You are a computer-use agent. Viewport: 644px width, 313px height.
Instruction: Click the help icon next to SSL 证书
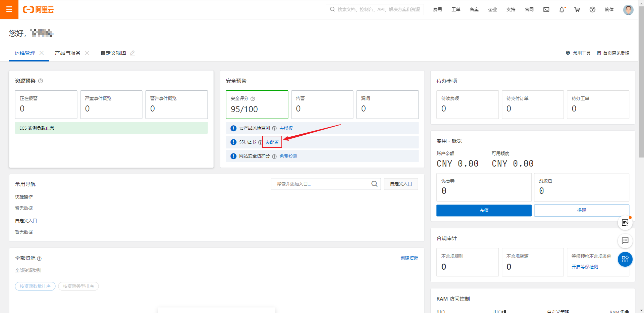coord(260,142)
